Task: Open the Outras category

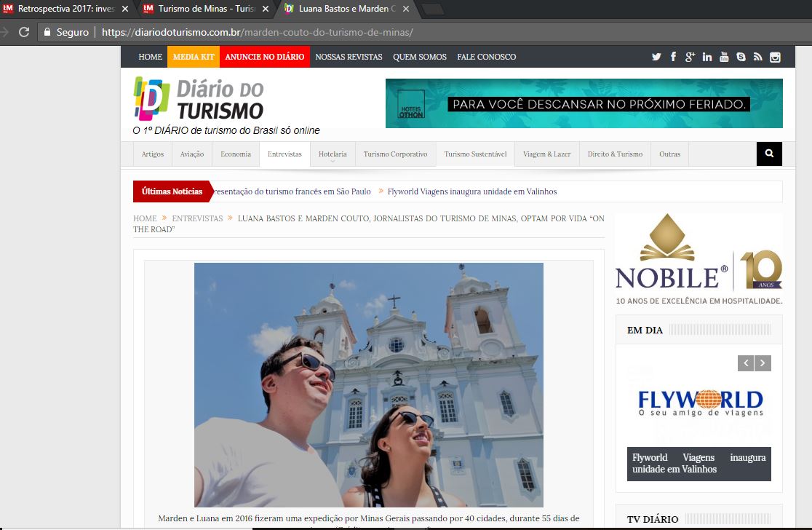Action: click(x=669, y=154)
